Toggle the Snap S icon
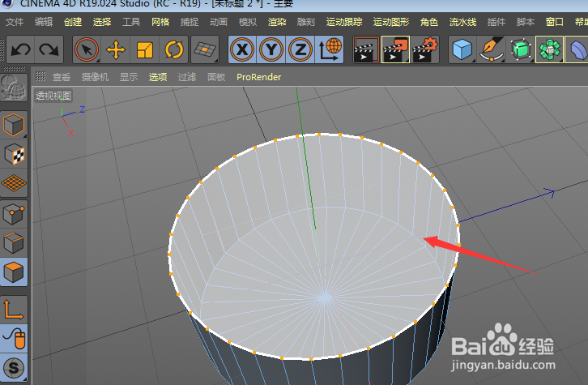This screenshot has width=588, height=385. 14,368
